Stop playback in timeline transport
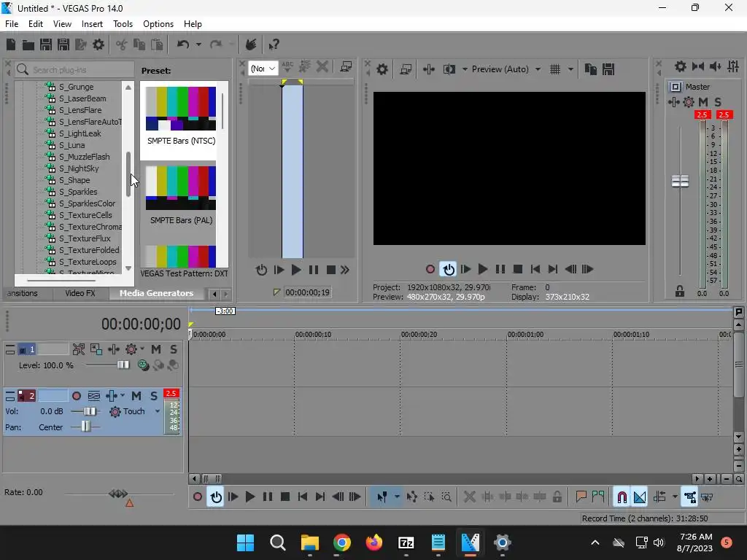This screenshot has width=747, height=560. tap(285, 497)
